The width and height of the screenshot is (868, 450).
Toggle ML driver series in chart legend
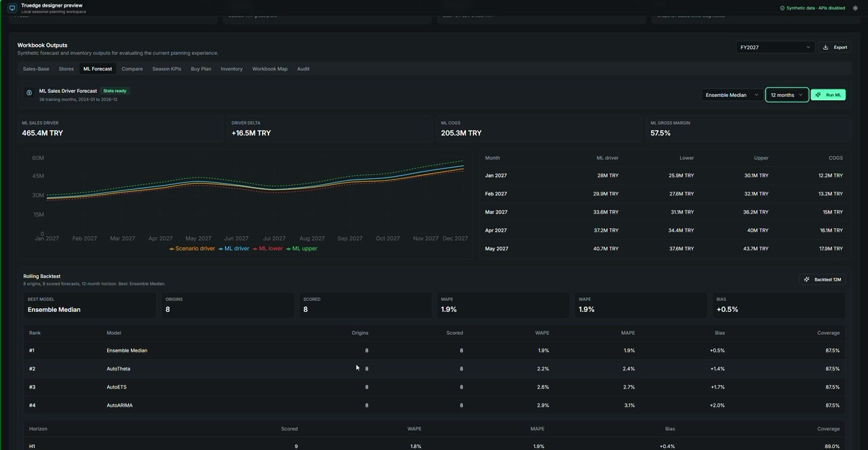[234, 249]
